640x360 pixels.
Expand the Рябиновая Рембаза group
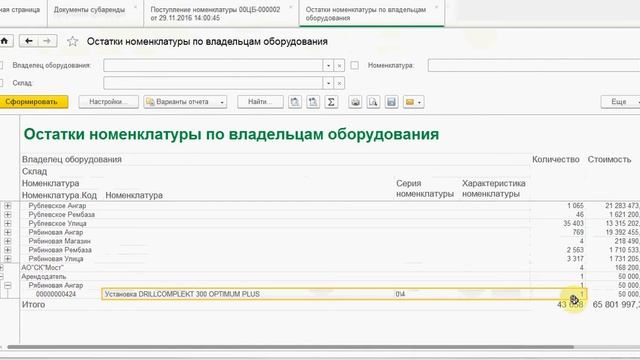click(x=8, y=250)
